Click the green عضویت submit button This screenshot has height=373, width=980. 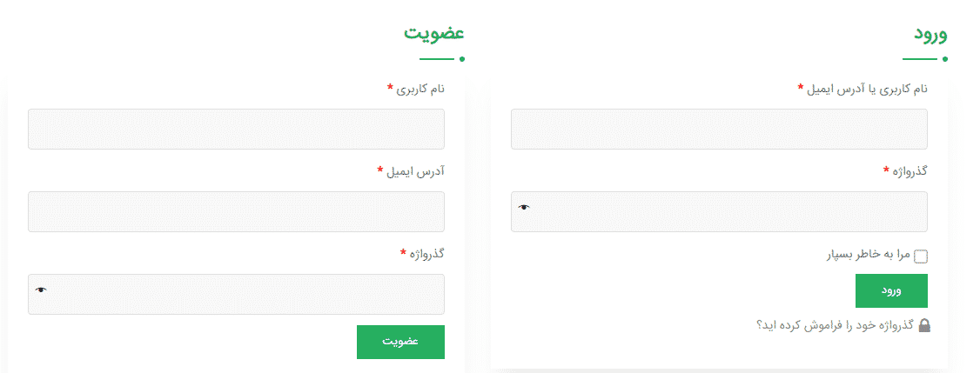click(400, 342)
